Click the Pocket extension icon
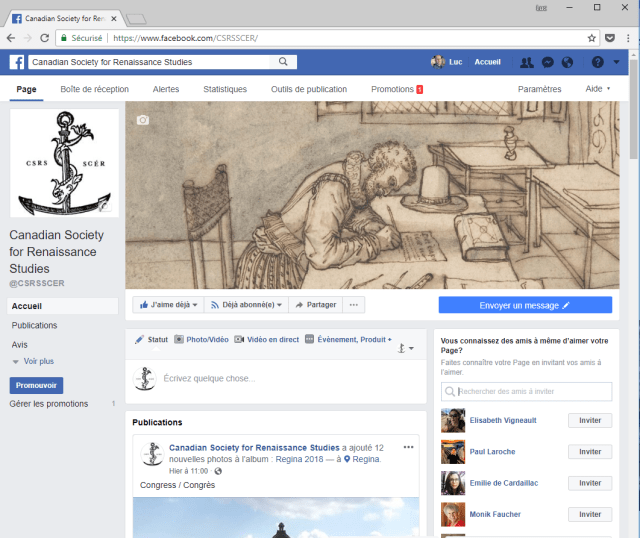This screenshot has width=640, height=538. (610, 38)
